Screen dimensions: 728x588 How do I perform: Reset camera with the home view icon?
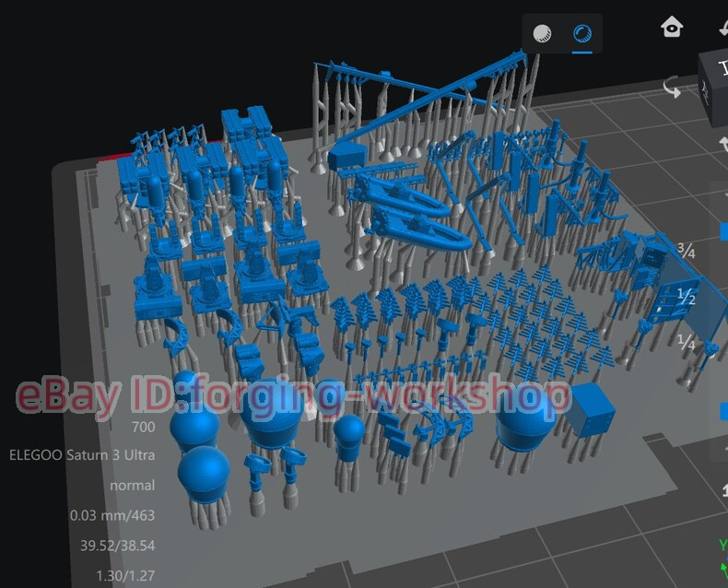pos(672,27)
